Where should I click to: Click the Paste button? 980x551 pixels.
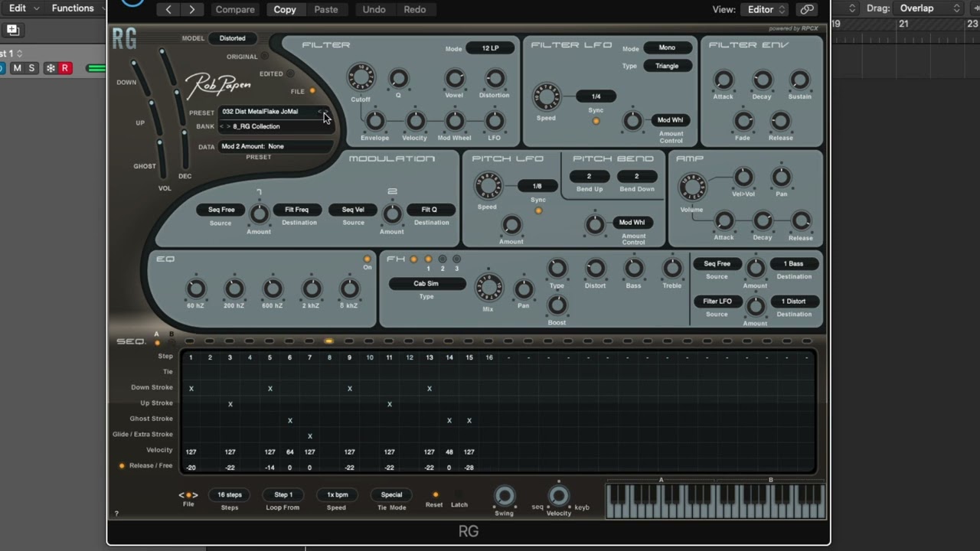(x=326, y=9)
